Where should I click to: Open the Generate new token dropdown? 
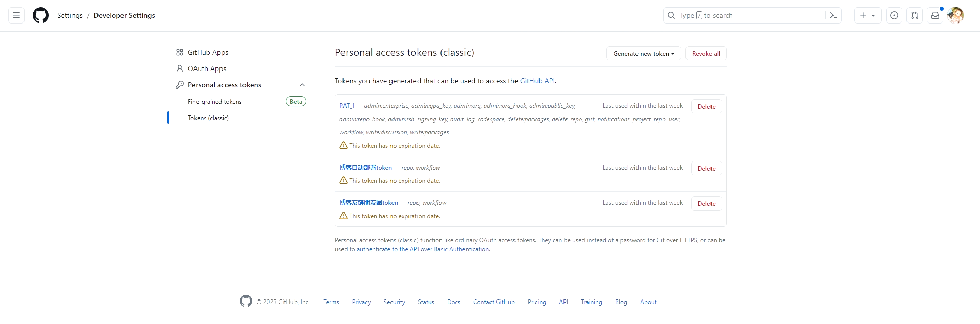tap(644, 53)
